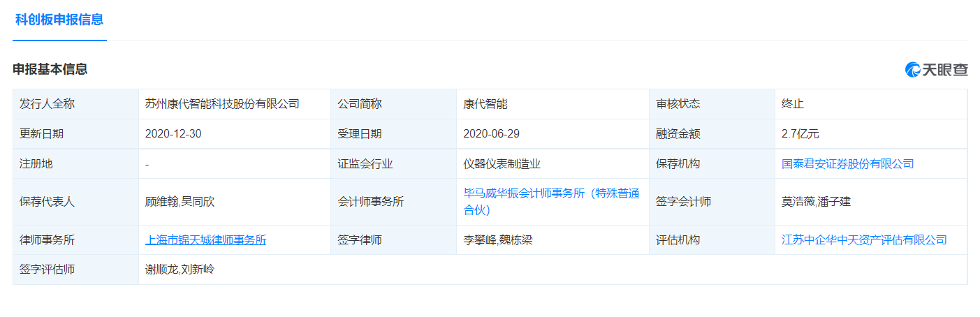Select the names 莫浩薇,潘子建
The width and height of the screenshot is (980, 317).
pos(816,202)
